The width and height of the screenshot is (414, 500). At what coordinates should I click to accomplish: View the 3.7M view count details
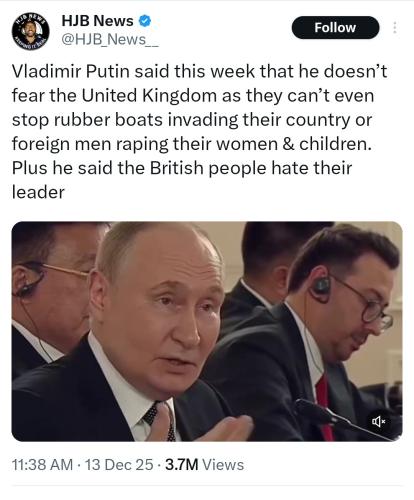[x=182, y=465]
